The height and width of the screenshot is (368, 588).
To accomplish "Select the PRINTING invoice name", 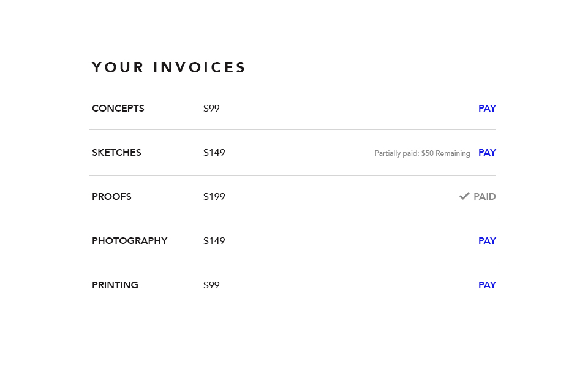I will point(115,285).
